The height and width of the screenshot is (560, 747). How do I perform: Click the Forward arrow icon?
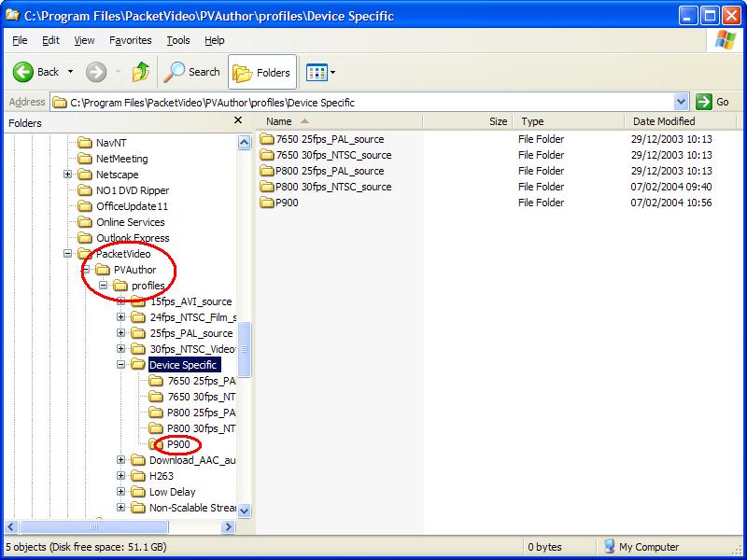tap(96, 73)
